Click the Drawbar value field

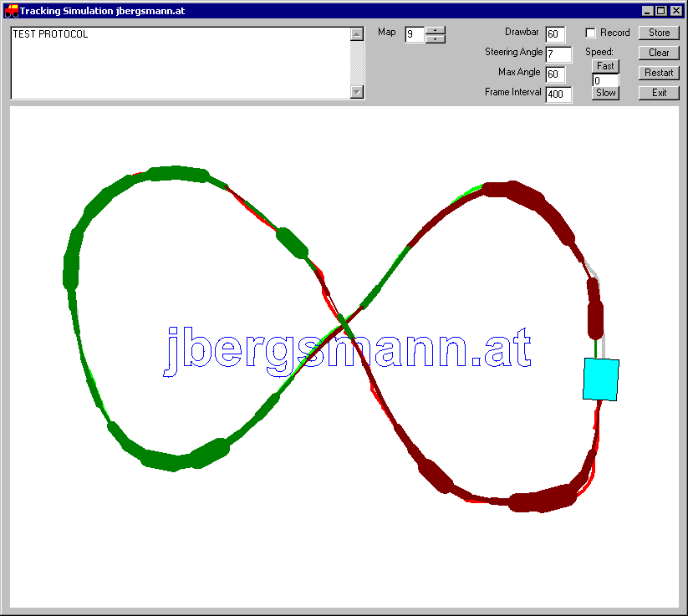pyautogui.click(x=555, y=34)
